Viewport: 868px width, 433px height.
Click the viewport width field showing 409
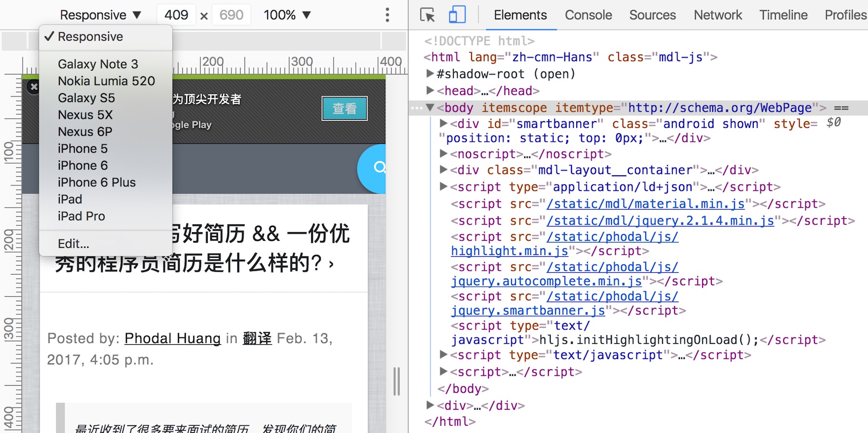(x=176, y=15)
